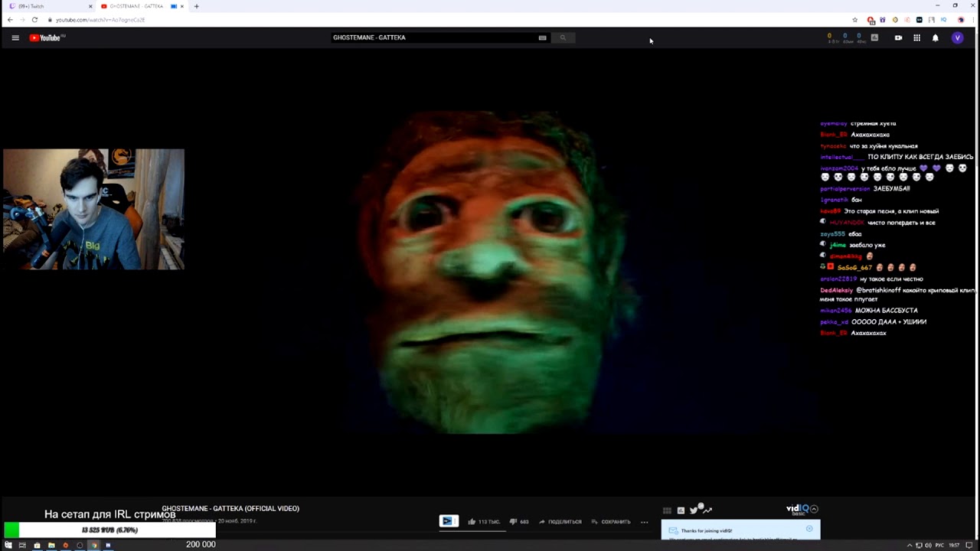Click the address bar URL
980x551 pixels.
pyautogui.click(x=100, y=20)
